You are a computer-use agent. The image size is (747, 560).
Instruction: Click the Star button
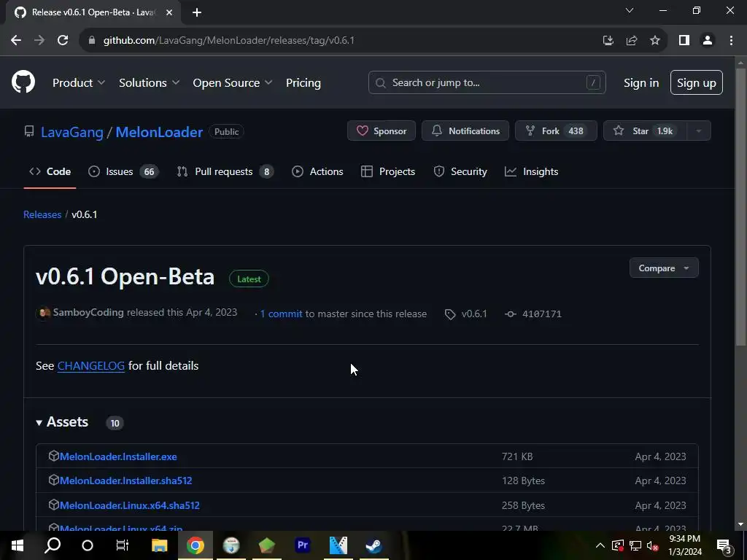pyautogui.click(x=645, y=131)
